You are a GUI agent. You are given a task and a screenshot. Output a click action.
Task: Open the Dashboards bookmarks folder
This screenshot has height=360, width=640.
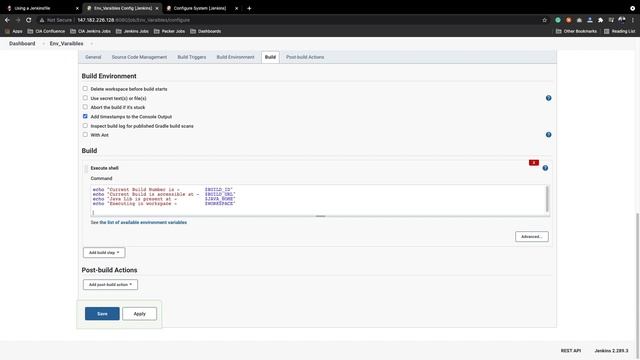tap(205, 31)
